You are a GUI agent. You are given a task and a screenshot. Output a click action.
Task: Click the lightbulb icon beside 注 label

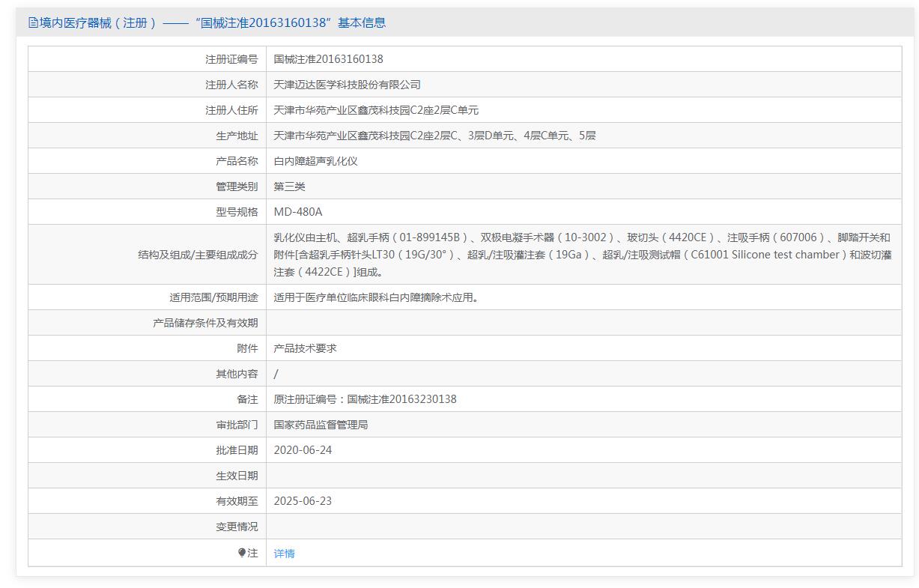tap(242, 553)
